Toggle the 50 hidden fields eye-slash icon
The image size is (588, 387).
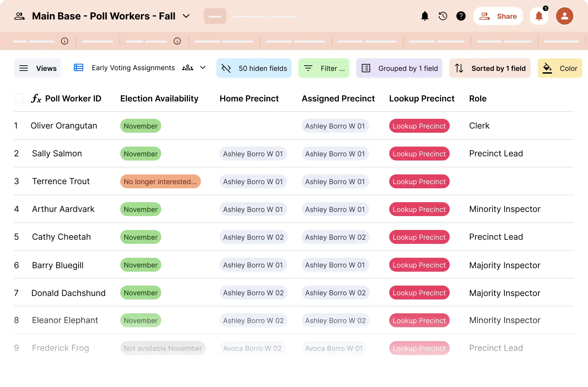(x=226, y=68)
